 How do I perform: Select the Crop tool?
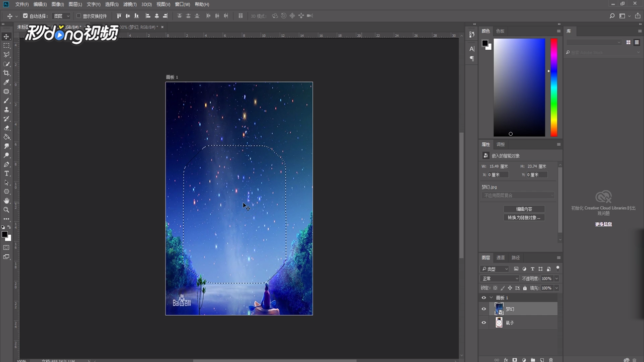[x=7, y=73]
